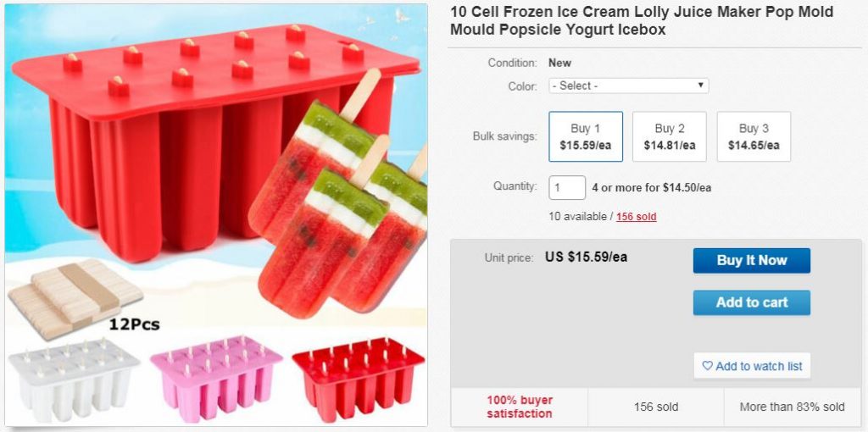Click the heart icon on watch list button
Image resolution: width=868 pixels, height=432 pixels.
coord(707,366)
